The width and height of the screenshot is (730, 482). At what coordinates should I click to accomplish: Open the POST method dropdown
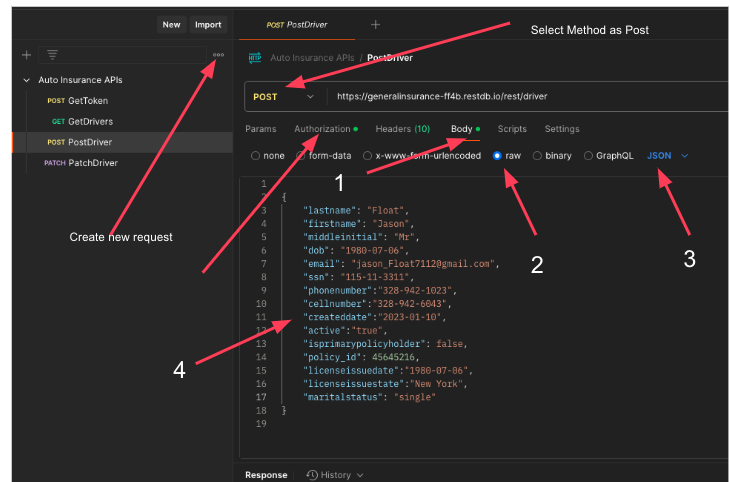click(284, 97)
